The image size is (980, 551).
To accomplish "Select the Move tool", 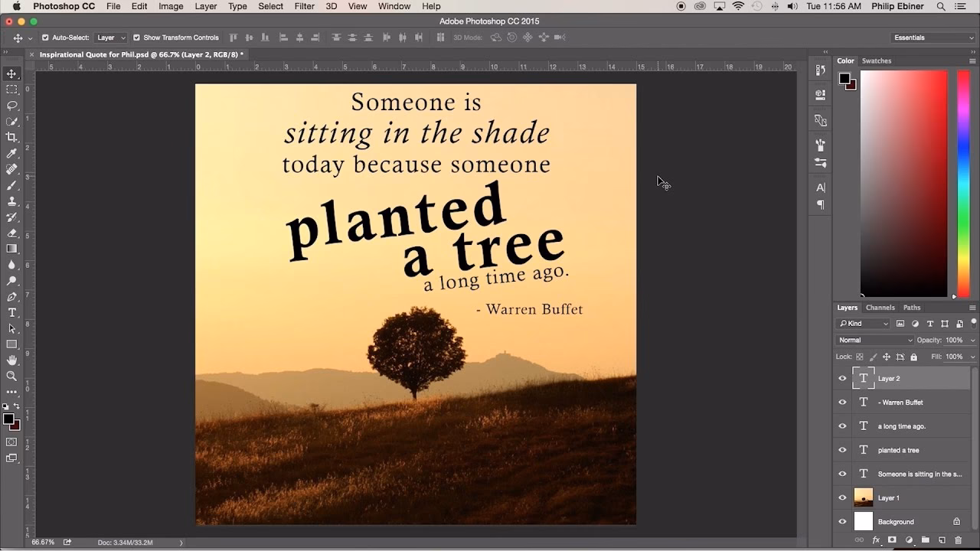I will point(11,73).
